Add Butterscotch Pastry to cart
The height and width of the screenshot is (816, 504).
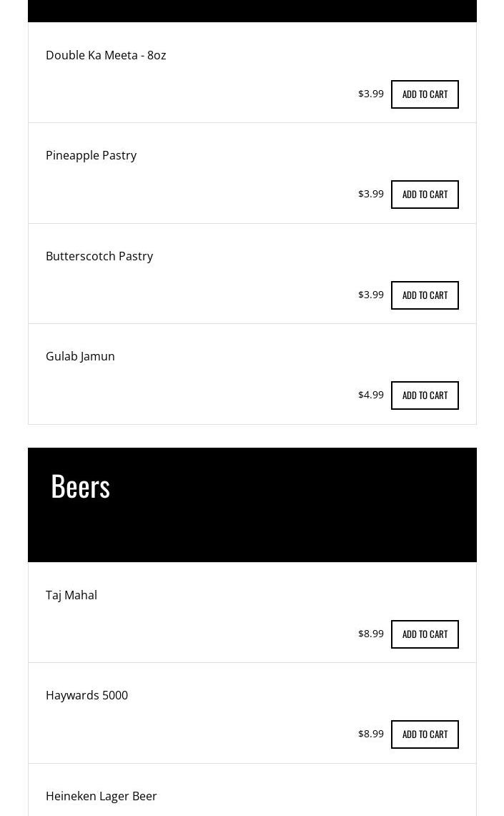click(x=425, y=295)
